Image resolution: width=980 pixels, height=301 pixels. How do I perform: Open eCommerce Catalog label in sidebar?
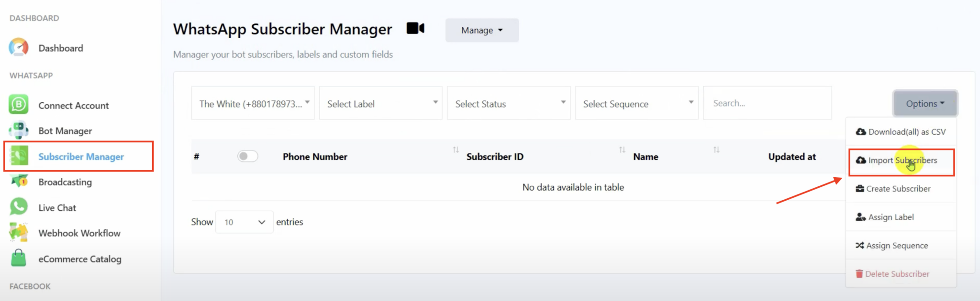[x=80, y=259]
